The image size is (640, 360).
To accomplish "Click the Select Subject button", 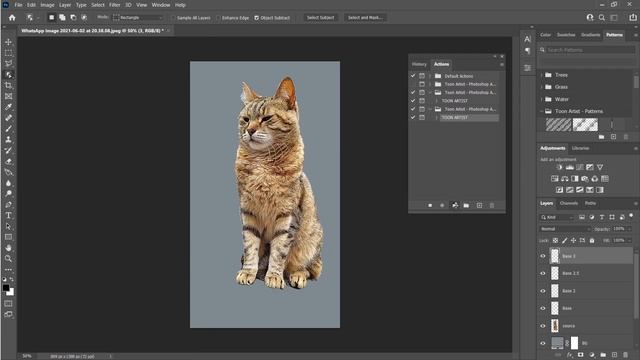I will pos(320,18).
